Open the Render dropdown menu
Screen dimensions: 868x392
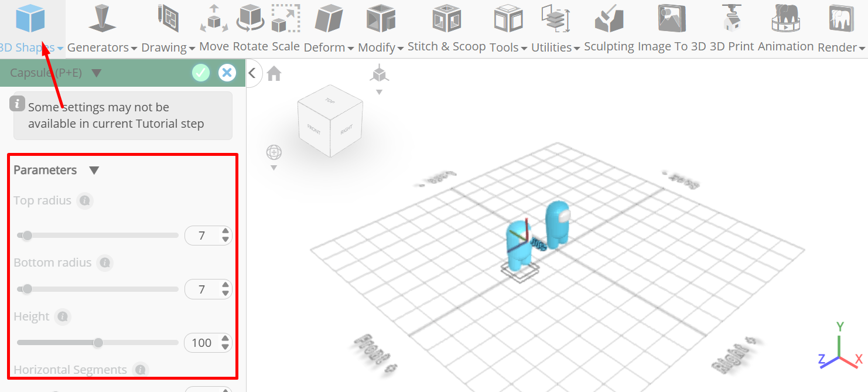[862, 48]
